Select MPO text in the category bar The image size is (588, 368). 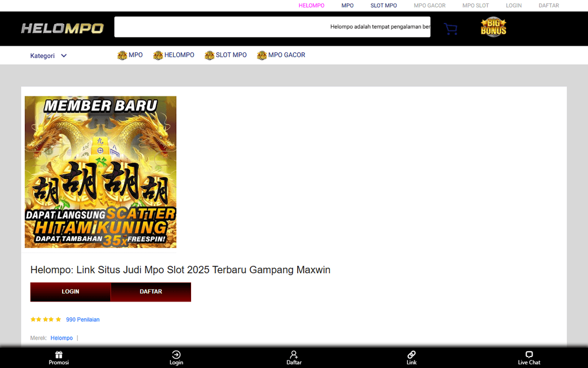[136, 55]
